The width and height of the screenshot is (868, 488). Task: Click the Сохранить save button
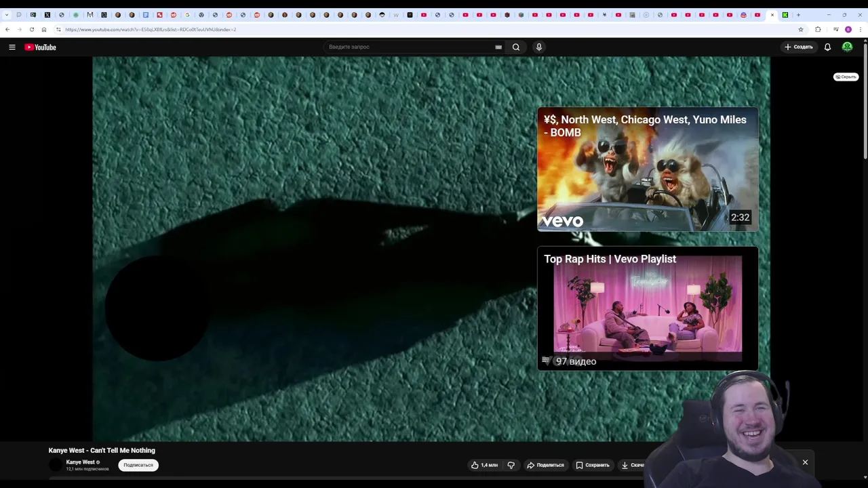click(593, 465)
